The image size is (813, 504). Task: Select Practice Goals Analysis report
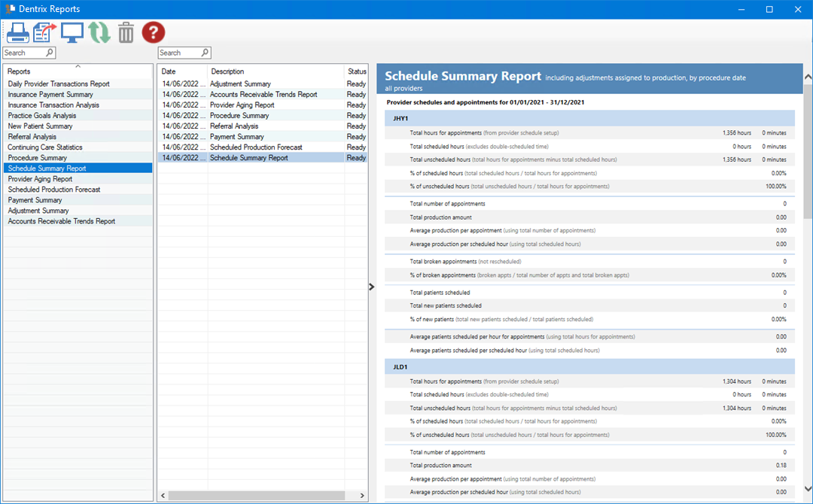pos(78,116)
